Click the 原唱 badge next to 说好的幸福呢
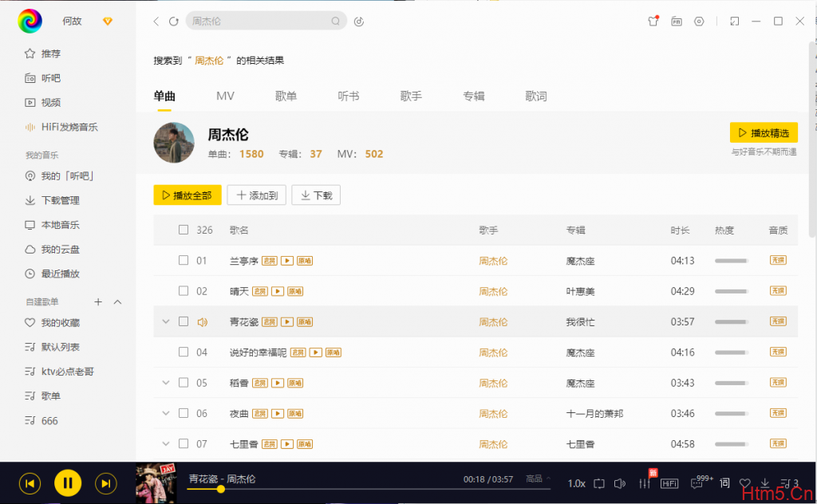This screenshot has width=817, height=504. 333,352
